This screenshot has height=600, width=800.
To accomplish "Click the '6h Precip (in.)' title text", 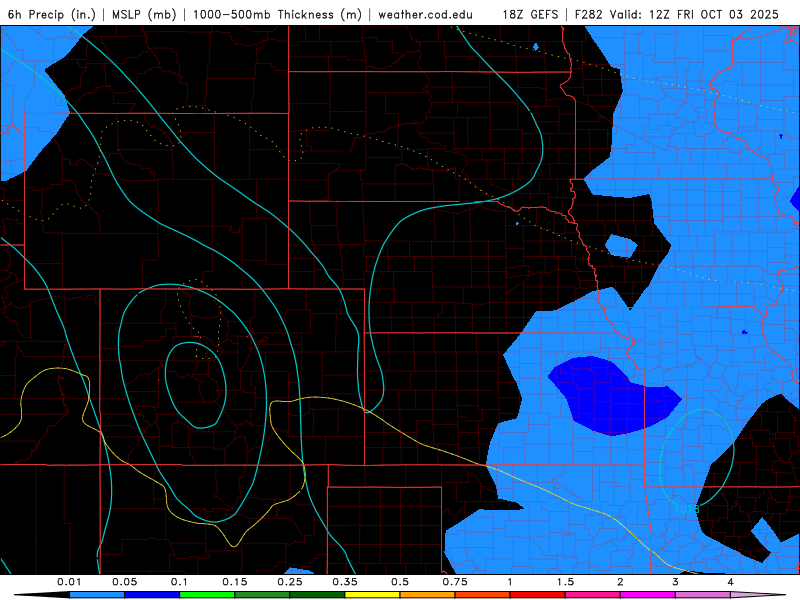I will [52, 14].
